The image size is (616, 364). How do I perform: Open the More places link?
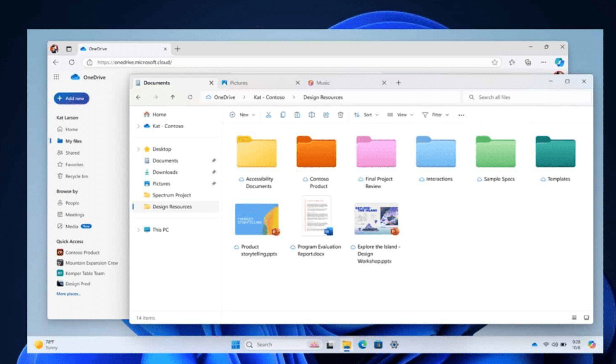tap(68, 294)
